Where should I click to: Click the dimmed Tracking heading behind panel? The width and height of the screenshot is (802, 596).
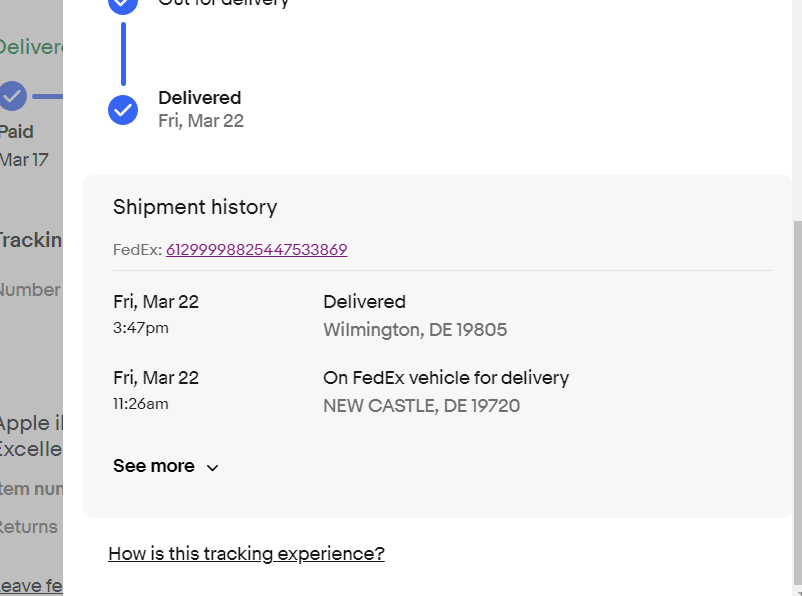31,240
